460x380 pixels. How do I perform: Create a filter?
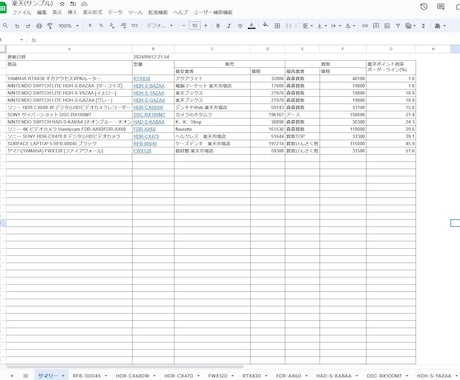coord(398,26)
